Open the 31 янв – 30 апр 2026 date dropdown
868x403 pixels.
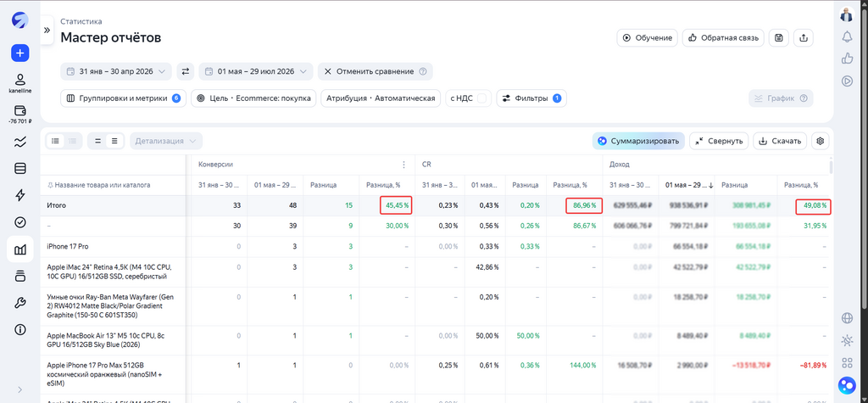116,71
